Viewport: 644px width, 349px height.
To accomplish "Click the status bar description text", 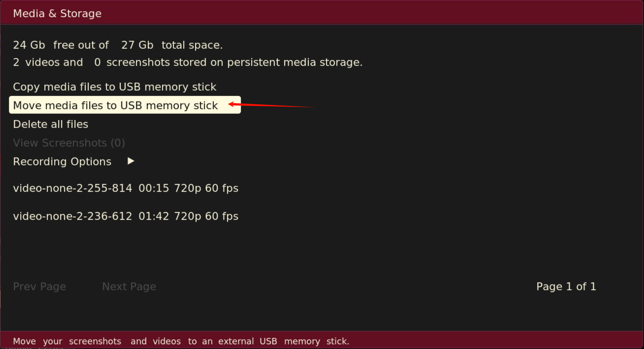I will coord(181,341).
